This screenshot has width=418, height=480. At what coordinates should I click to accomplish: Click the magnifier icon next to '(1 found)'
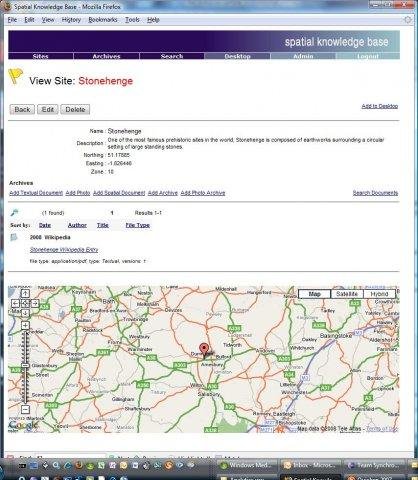(14, 212)
